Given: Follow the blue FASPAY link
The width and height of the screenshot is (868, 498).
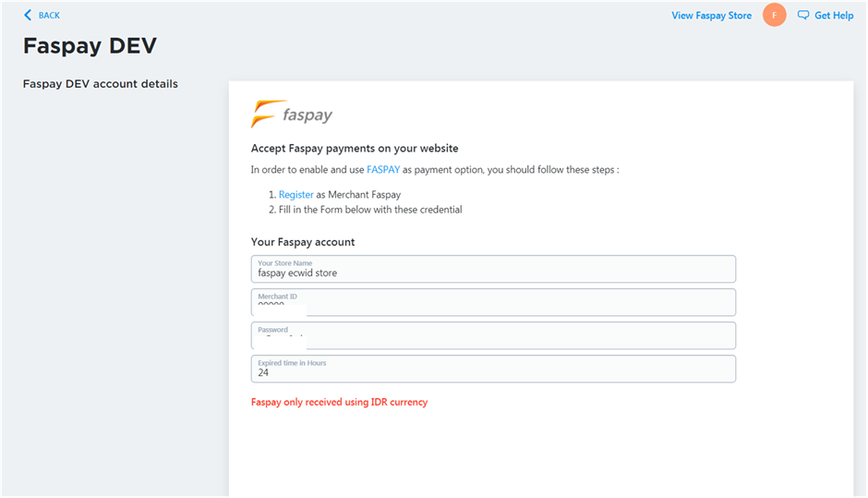Looking at the screenshot, I should 383,170.
